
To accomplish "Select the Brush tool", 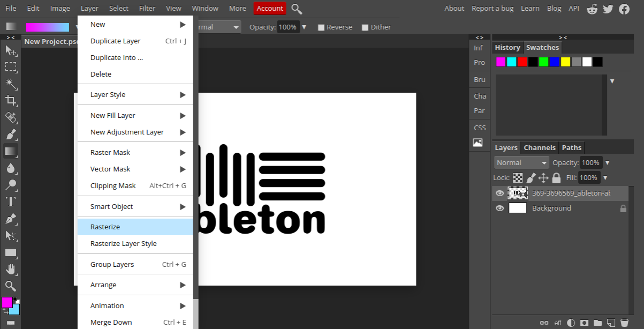I will click(x=11, y=134).
